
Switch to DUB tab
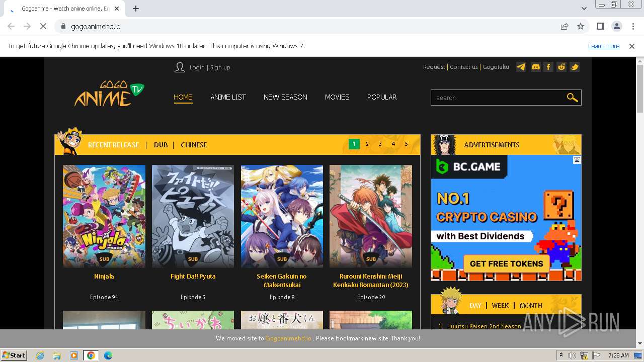click(x=161, y=145)
